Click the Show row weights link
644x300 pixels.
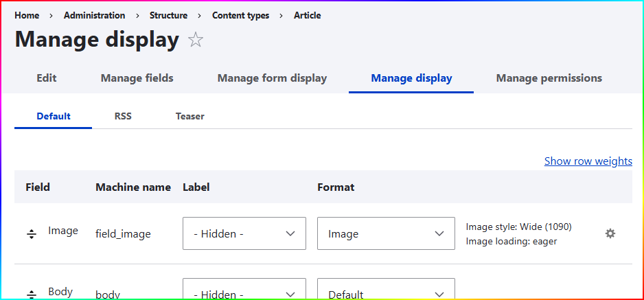[x=588, y=161]
